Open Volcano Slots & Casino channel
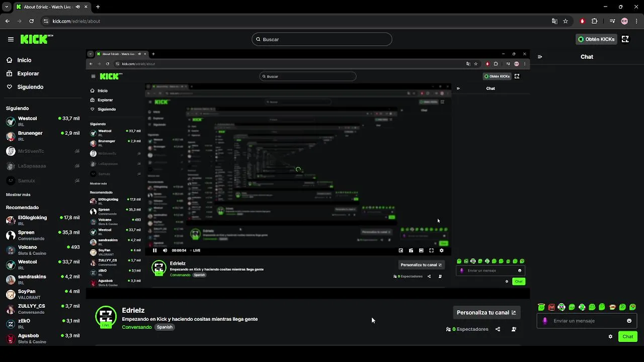644x362 pixels. tap(42, 250)
